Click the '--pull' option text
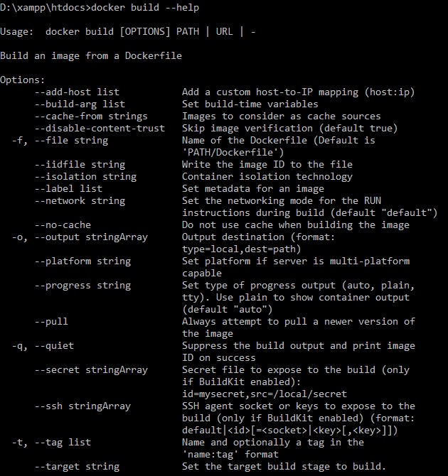 coord(51,321)
